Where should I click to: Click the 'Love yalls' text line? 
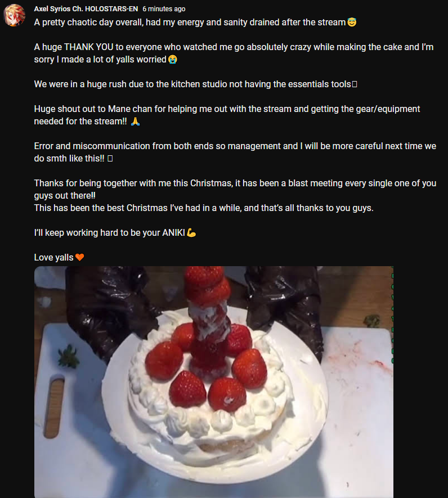pos(53,258)
